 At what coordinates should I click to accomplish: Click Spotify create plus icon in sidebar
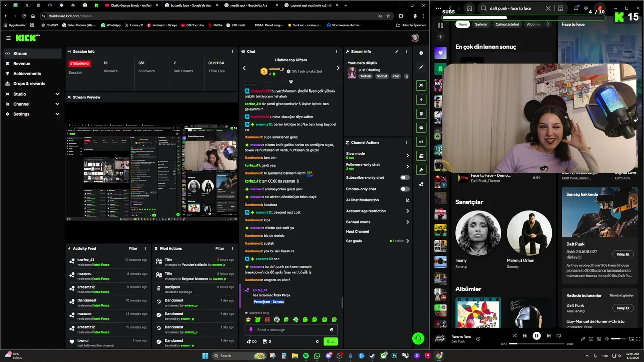(440, 37)
